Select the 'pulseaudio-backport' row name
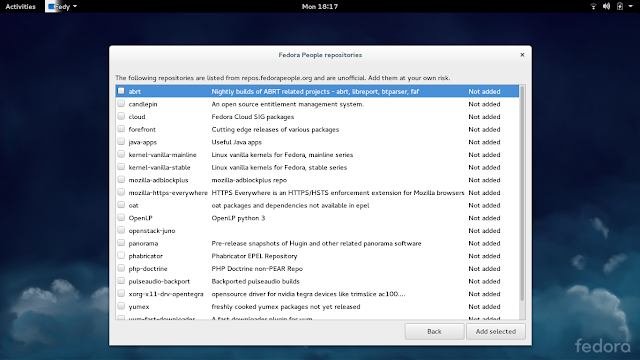The image size is (640, 360). coord(159,281)
